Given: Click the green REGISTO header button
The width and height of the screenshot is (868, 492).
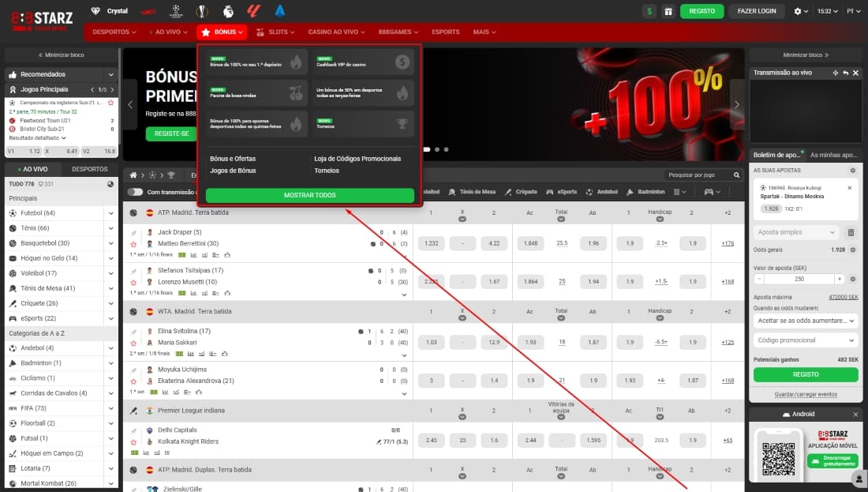Looking at the screenshot, I should (702, 11).
